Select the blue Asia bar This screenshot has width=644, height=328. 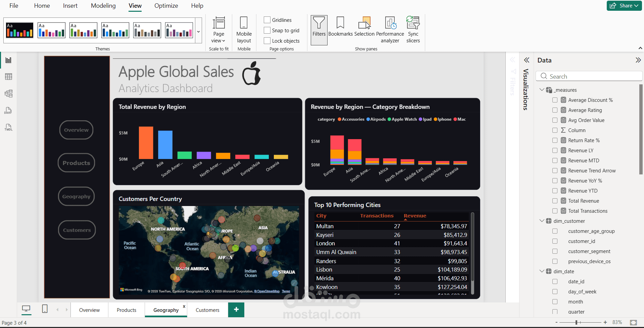click(165, 145)
